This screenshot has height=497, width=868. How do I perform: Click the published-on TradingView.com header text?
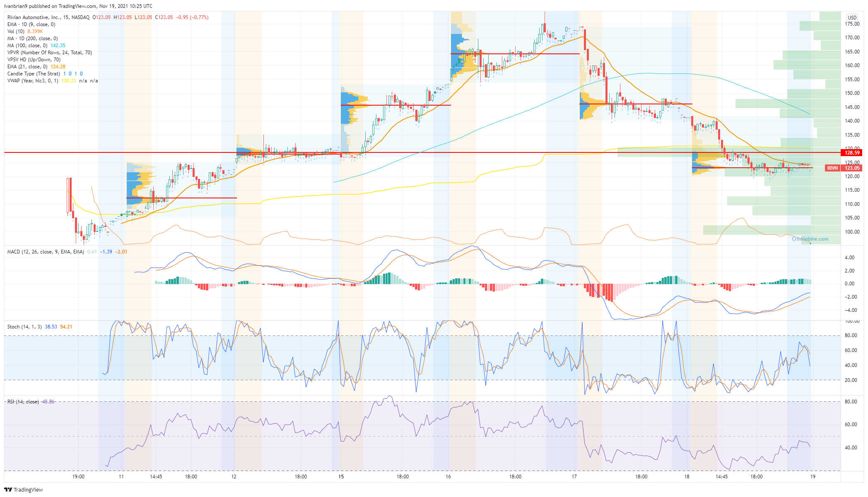(78, 6)
